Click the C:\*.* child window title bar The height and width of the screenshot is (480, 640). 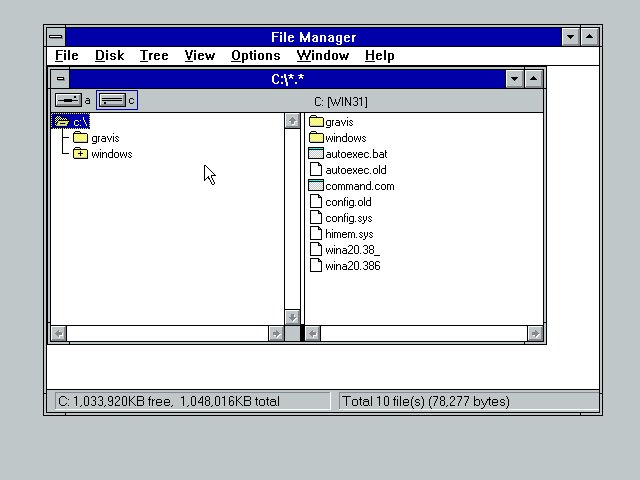click(287, 79)
